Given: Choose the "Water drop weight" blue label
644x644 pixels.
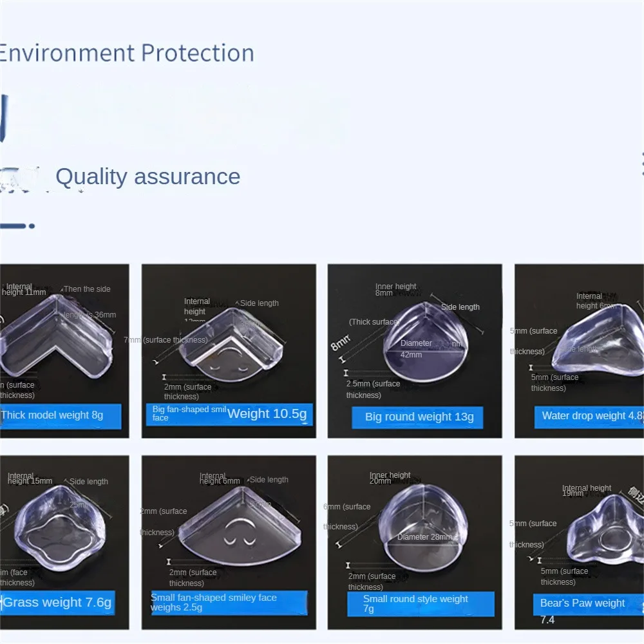Looking at the screenshot, I should [589, 415].
